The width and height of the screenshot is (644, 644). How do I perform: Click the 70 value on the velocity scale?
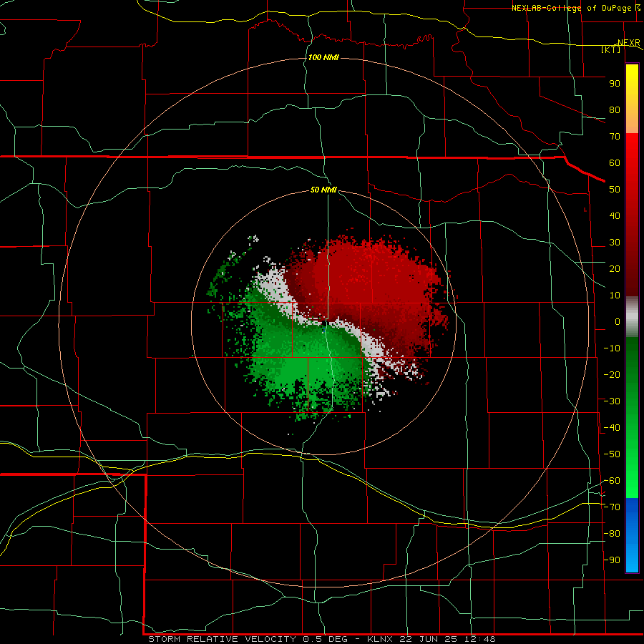click(615, 137)
